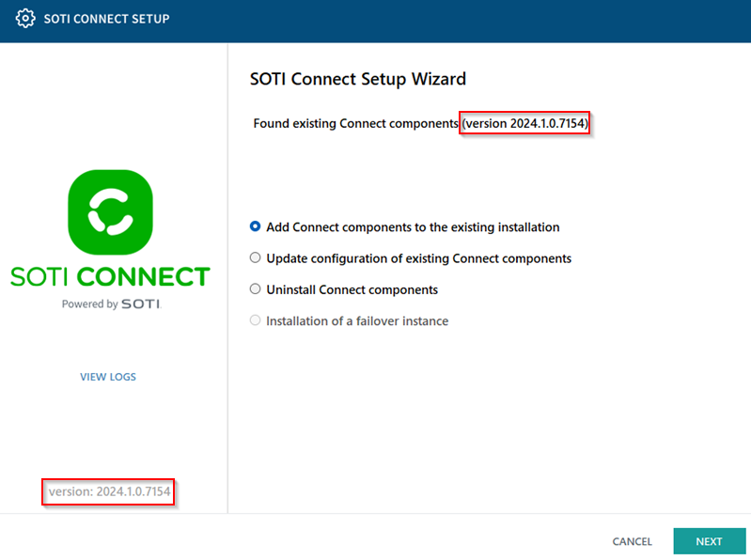Viewport: 751px width, 560px height.
Task: Click the version text in left panel
Action: point(110,491)
